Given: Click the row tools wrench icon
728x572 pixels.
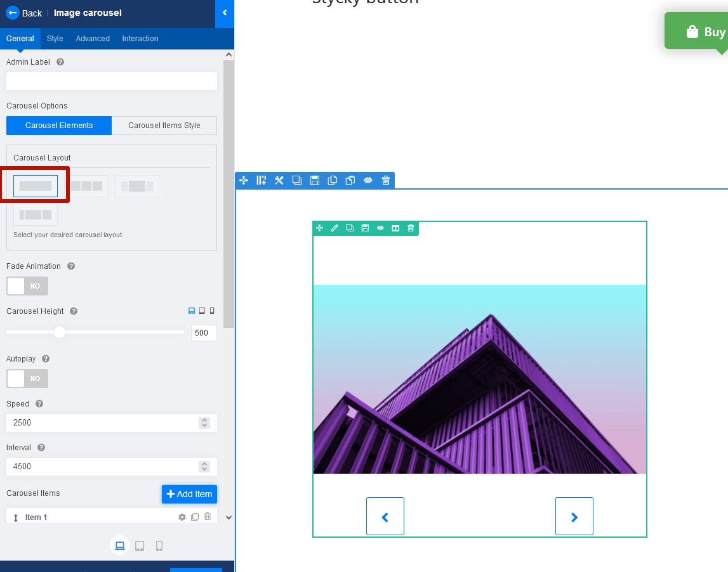Looking at the screenshot, I should pos(279,181).
